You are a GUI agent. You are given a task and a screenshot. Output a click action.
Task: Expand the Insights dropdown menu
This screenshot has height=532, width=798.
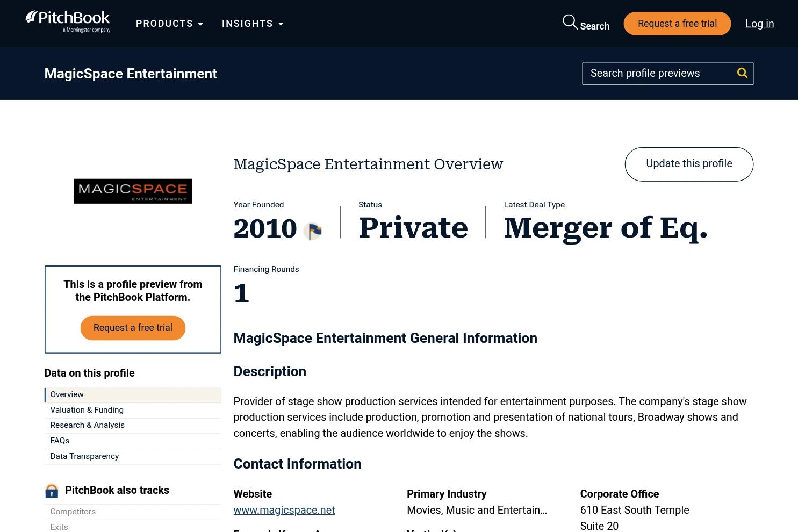253,24
